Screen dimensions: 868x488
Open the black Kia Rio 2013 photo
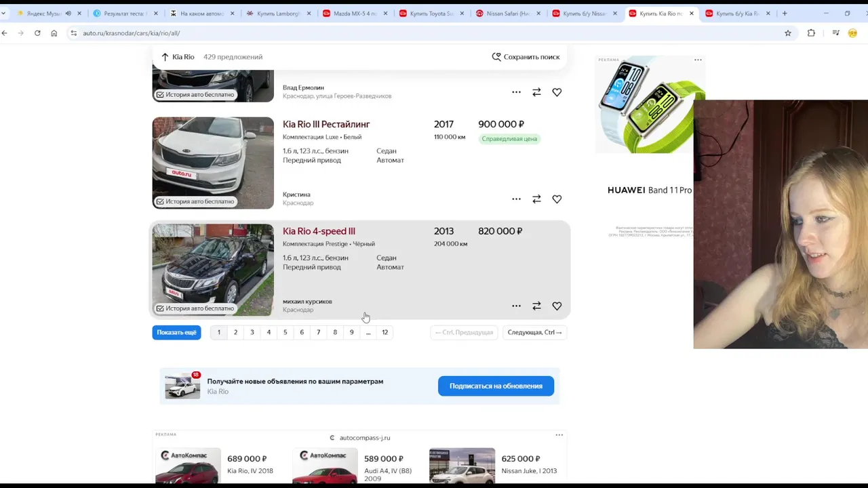pos(213,270)
